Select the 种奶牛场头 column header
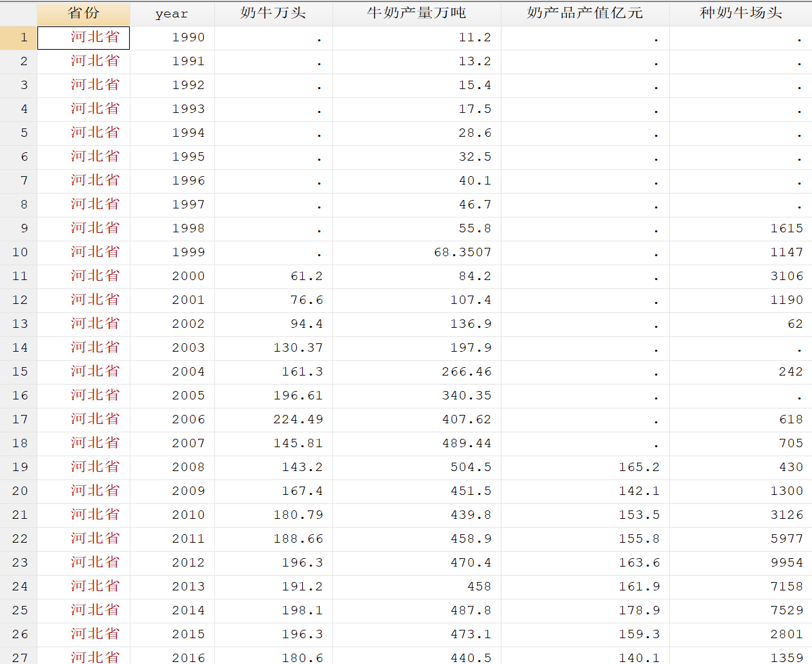 [741, 14]
